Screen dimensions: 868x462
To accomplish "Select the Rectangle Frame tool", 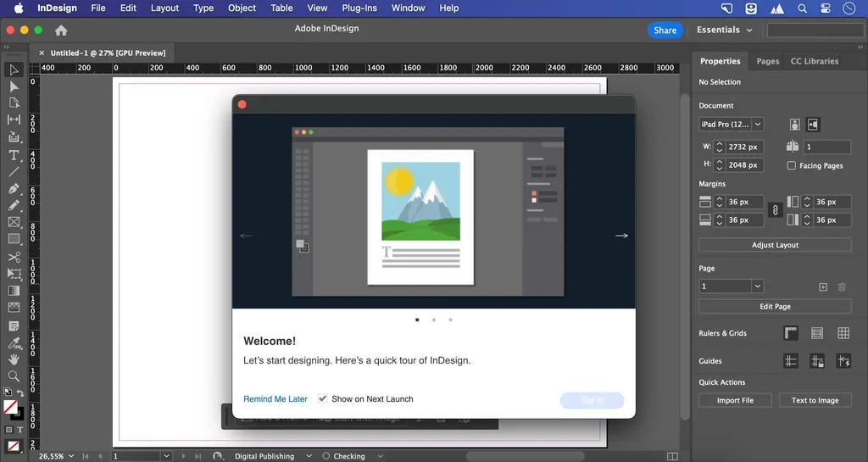I will pos(14,222).
